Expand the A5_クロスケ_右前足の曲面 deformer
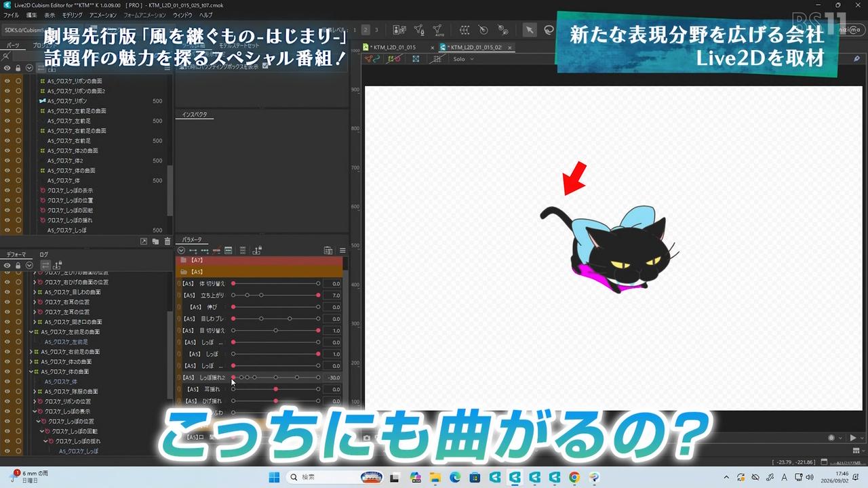The height and width of the screenshot is (488, 868). click(31, 352)
